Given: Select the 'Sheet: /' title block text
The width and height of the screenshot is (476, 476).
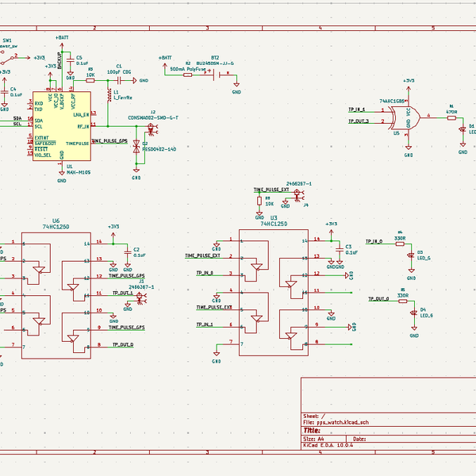Looking at the screenshot, I should click(314, 416).
